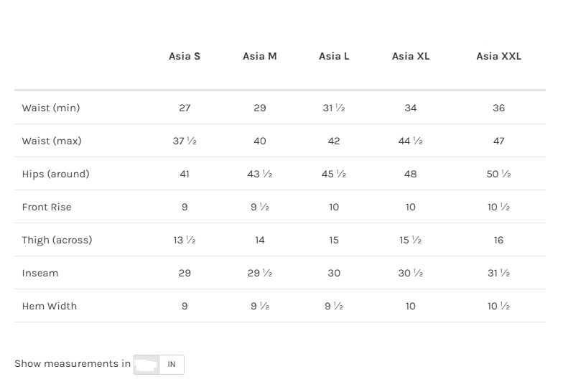Click the Inseam row label
563x392 pixels.
(40, 273)
